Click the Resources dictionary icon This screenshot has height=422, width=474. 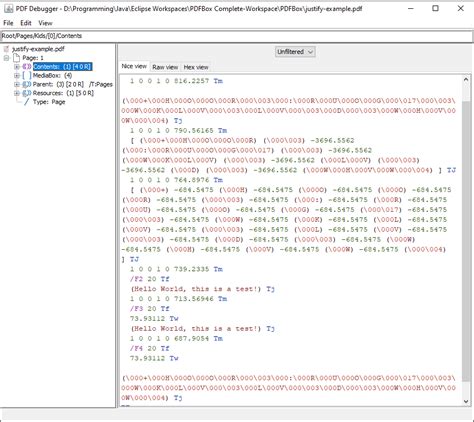(x=27, y=93)
